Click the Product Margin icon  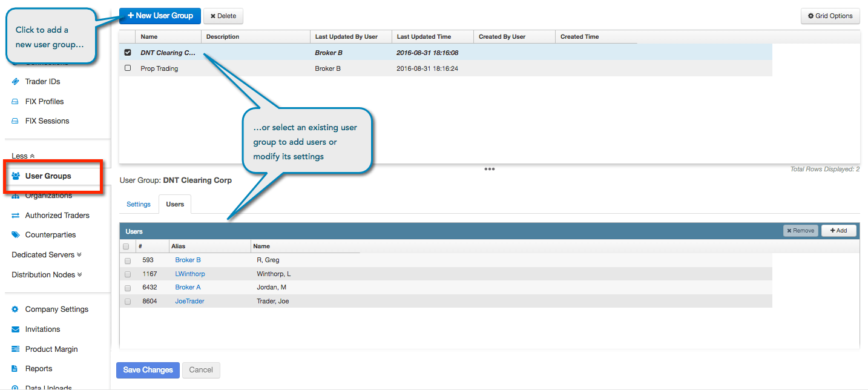point(15,349)
